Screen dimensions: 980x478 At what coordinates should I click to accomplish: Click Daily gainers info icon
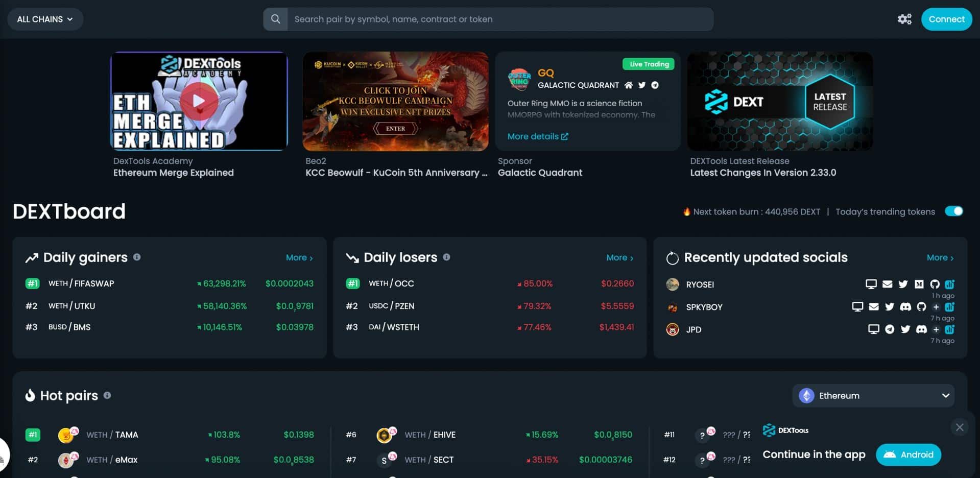coord(137,257)
